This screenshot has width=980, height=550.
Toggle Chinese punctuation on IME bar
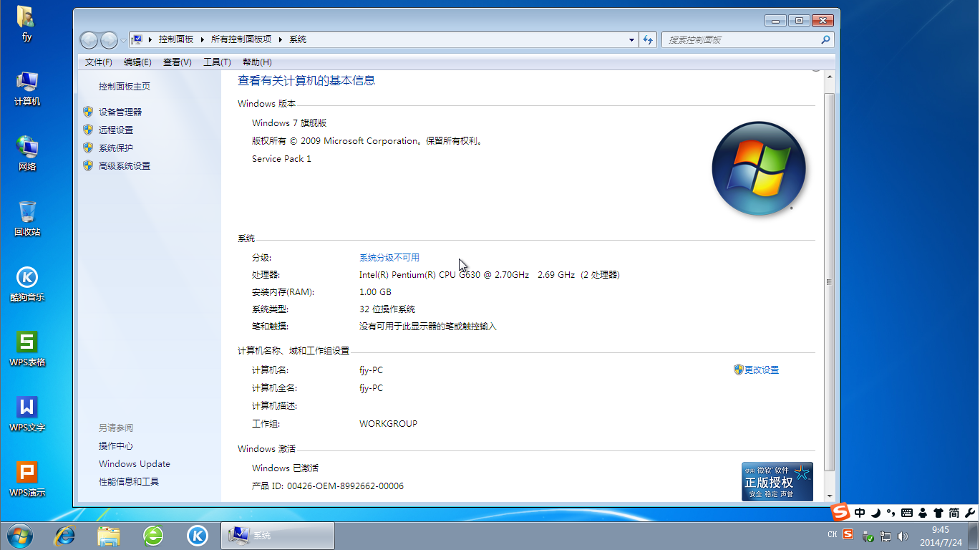tap(891, 513)
